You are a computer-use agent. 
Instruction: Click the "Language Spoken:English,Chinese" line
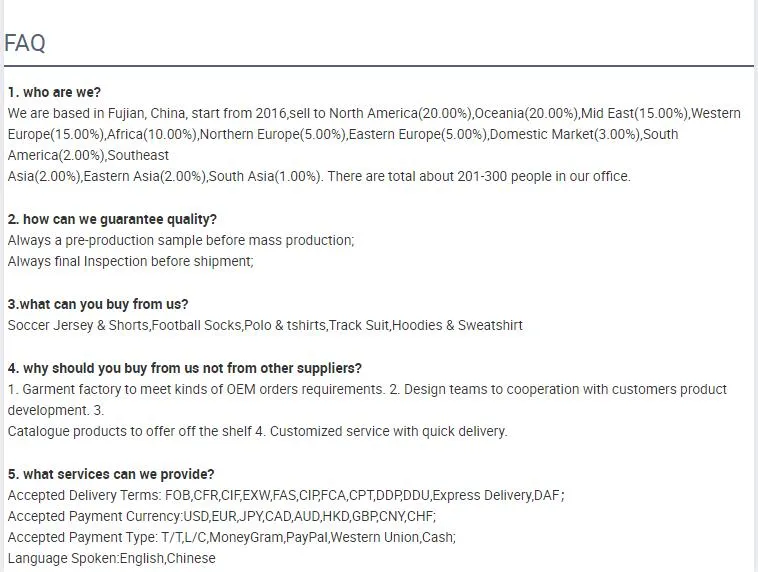tap(112, 558)
